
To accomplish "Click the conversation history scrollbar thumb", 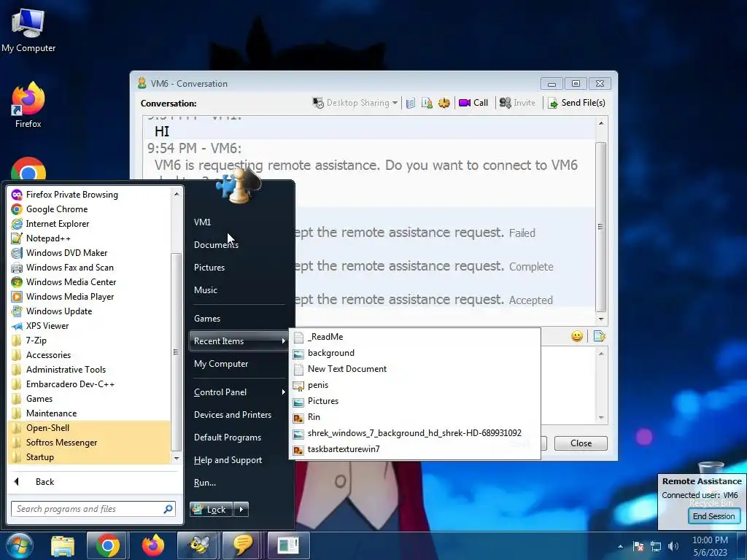I will click(601, 227).
